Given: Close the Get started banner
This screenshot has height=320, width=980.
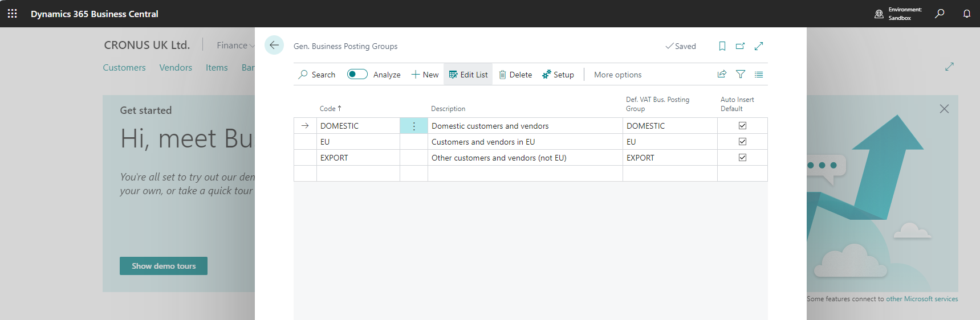Looking at the screenshot, I should click(x=944, y=109).
